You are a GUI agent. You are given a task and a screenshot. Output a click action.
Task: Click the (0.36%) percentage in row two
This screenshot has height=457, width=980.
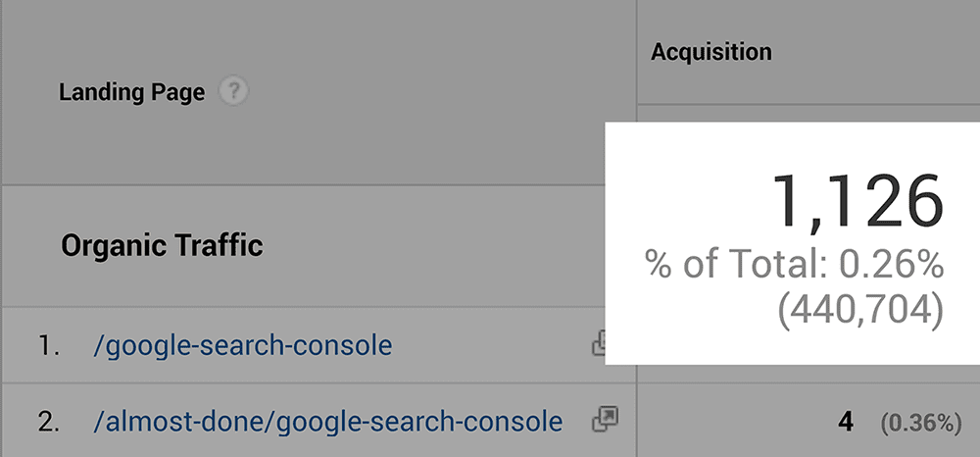920,423
